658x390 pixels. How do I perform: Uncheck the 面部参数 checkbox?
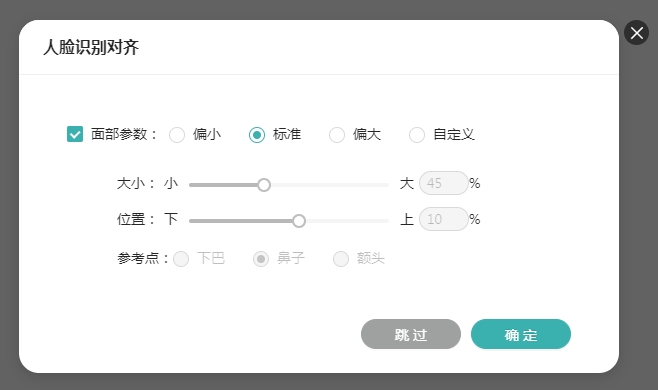point(75,134)
